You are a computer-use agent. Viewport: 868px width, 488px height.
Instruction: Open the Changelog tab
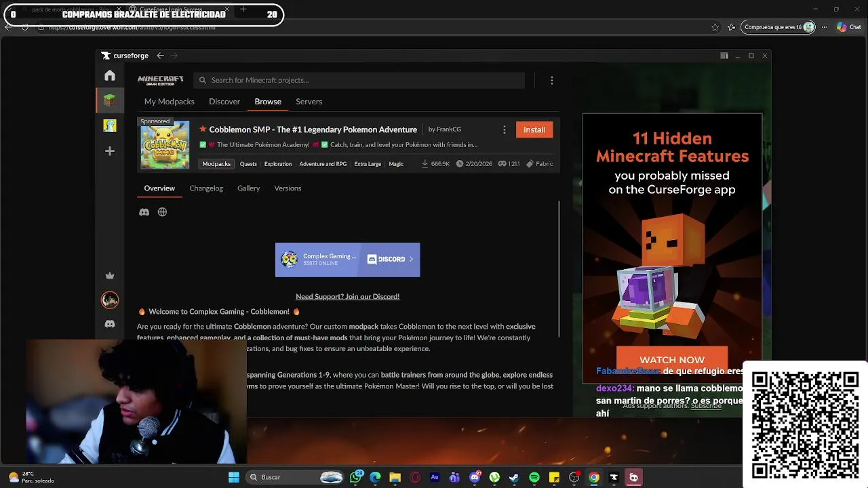pyautogui.click(x=206, y=188)
